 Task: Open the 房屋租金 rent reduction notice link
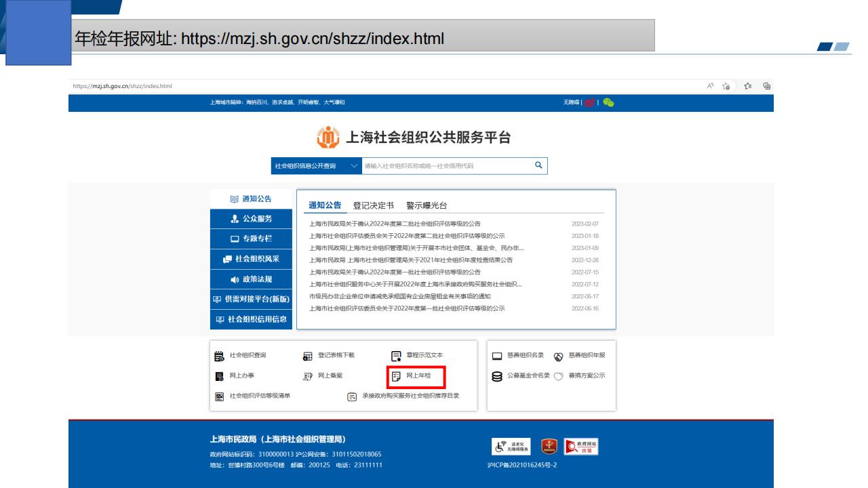[x=399, y=296]
